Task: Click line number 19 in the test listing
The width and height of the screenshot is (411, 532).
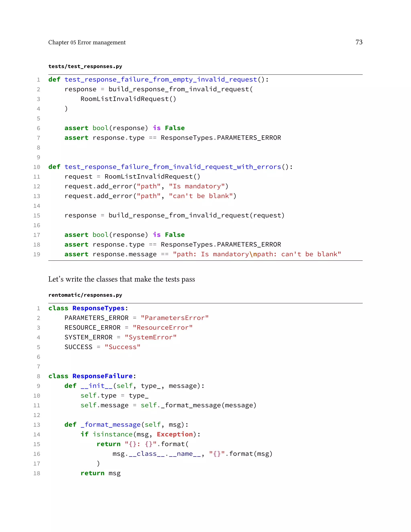Action: click(37, 255)
